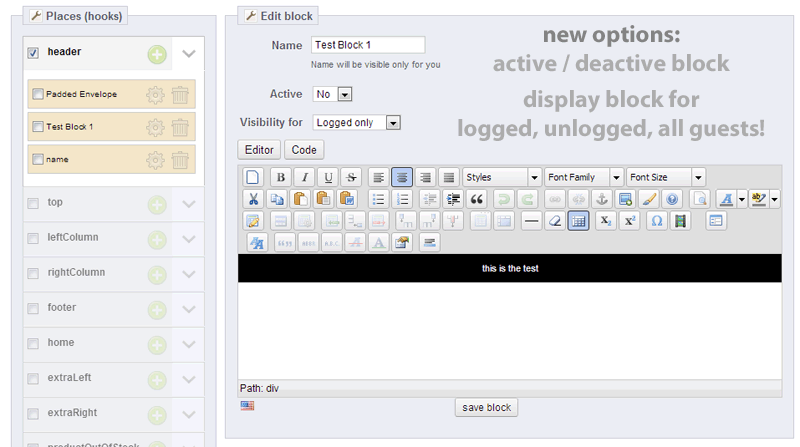
Task: Add a new block to header hook
Action: point(157,53)
